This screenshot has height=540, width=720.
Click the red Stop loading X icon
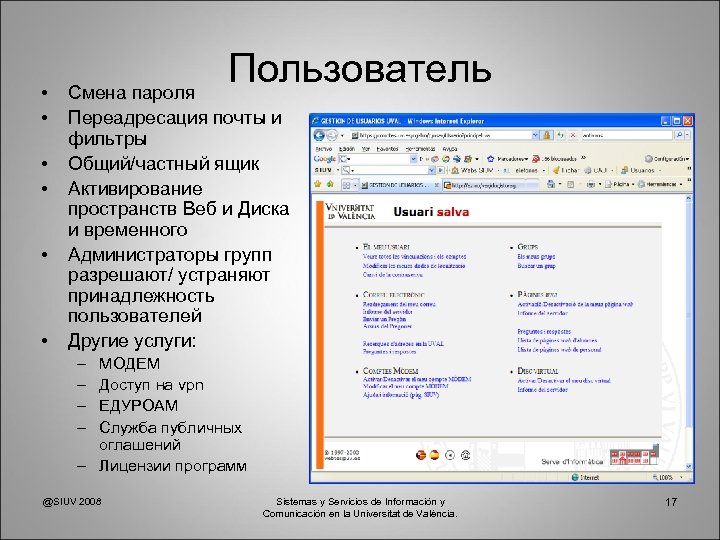point(573,135)
